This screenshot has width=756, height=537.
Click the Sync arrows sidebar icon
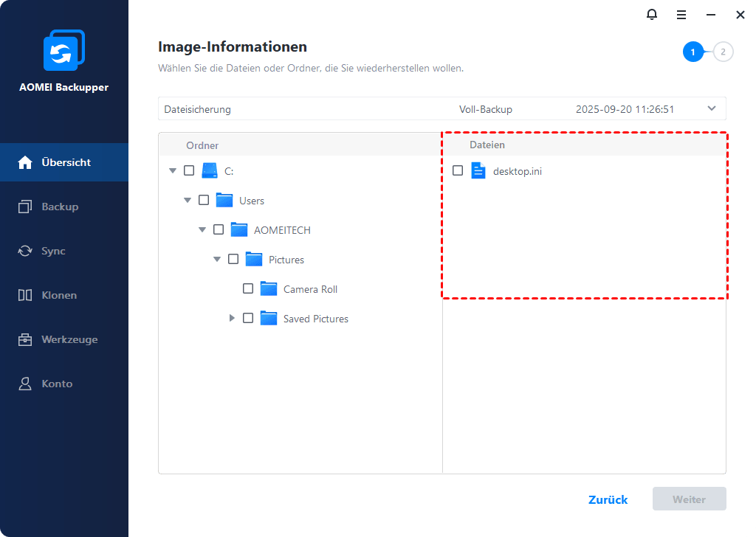25,251
